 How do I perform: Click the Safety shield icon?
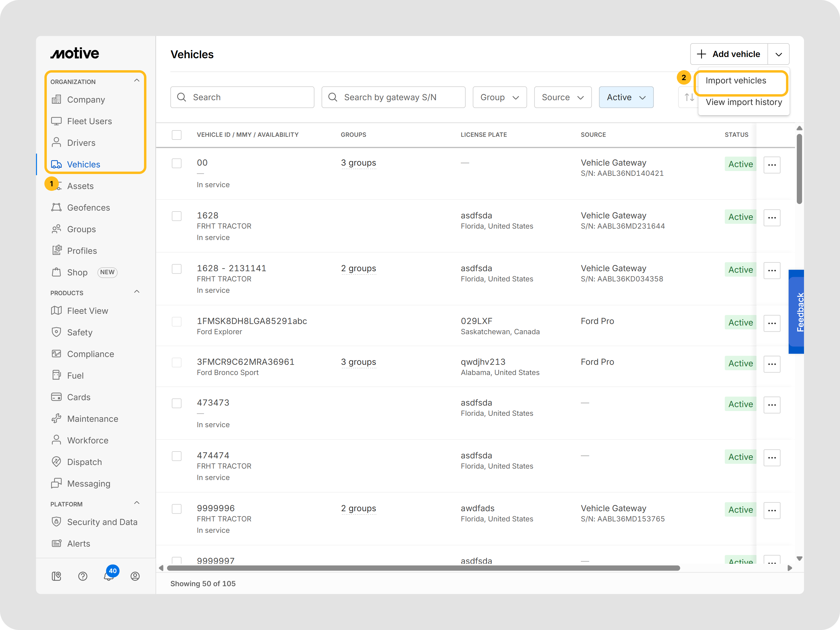point(56,332)
